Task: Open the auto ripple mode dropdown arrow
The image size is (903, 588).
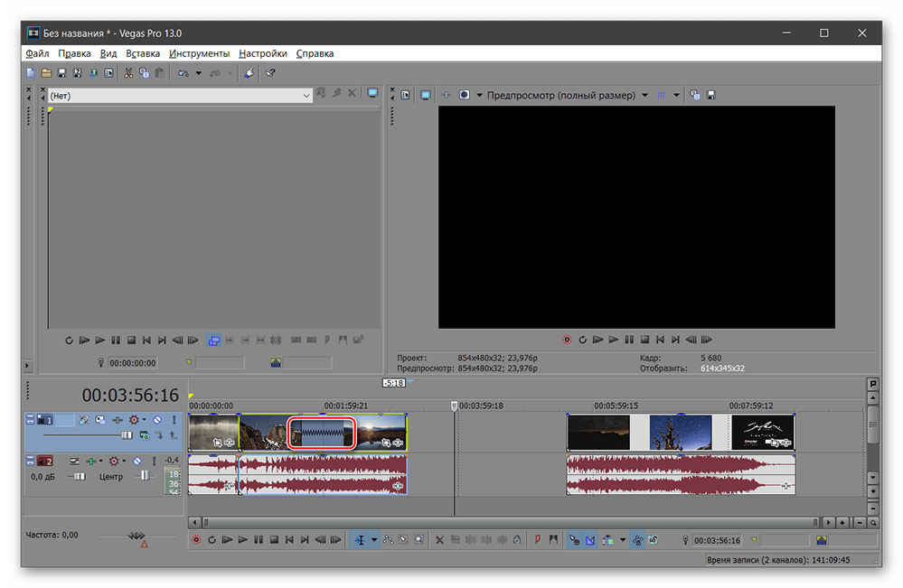Action: 623,539
